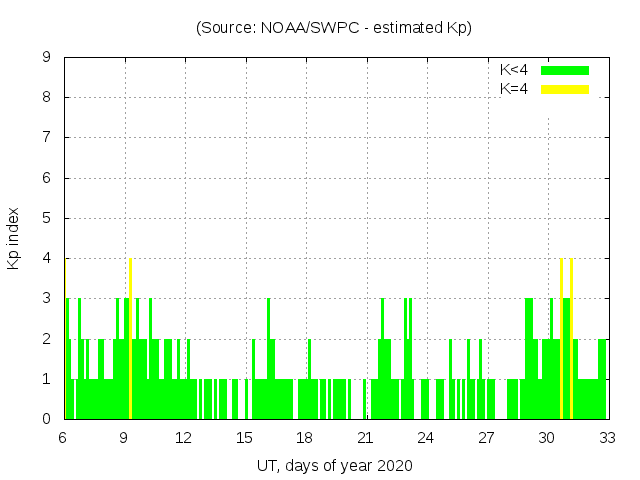640x480 pixels.
Task: Click the x-axis tick label 21
Action: [x=365, y=438]
